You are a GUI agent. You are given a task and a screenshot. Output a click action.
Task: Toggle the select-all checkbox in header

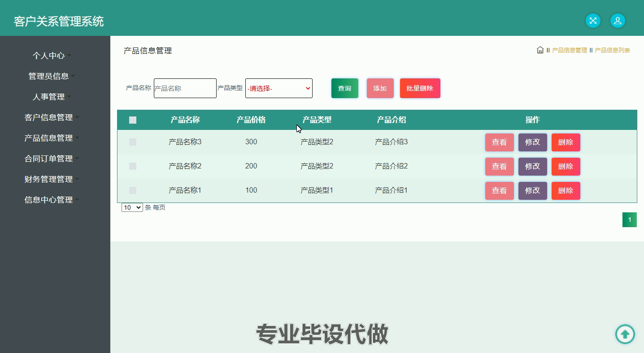point(133,120)
